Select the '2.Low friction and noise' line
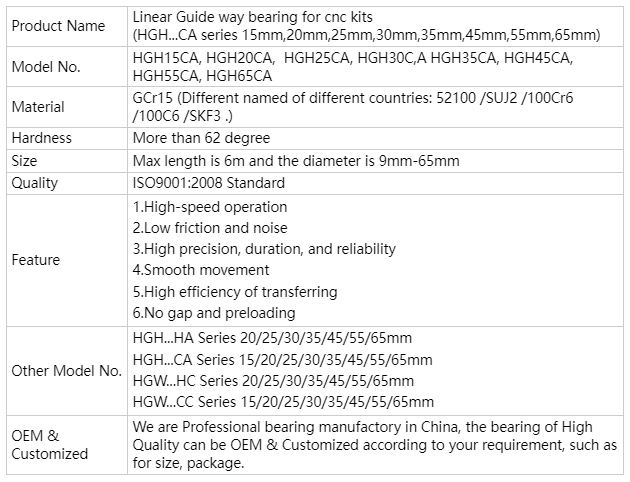 tap(209, 228)
